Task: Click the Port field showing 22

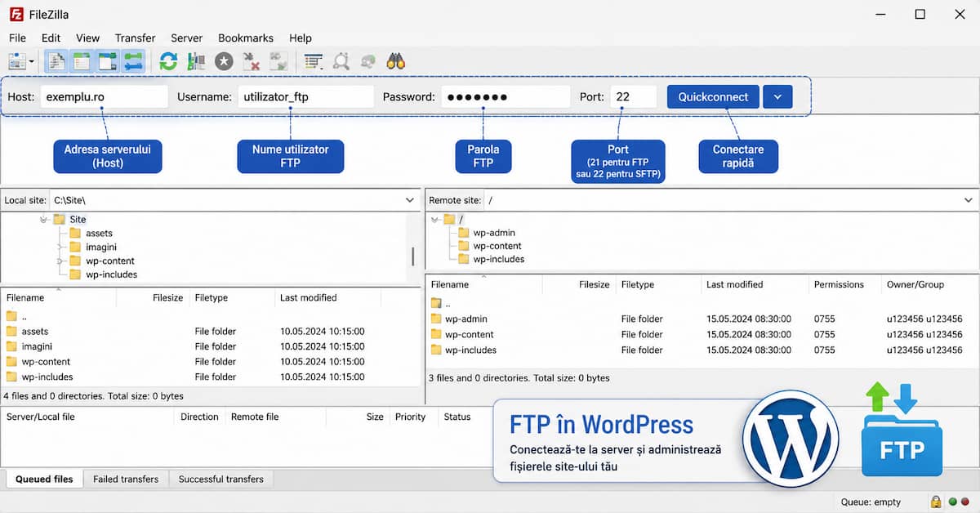Action: [633, 96]
